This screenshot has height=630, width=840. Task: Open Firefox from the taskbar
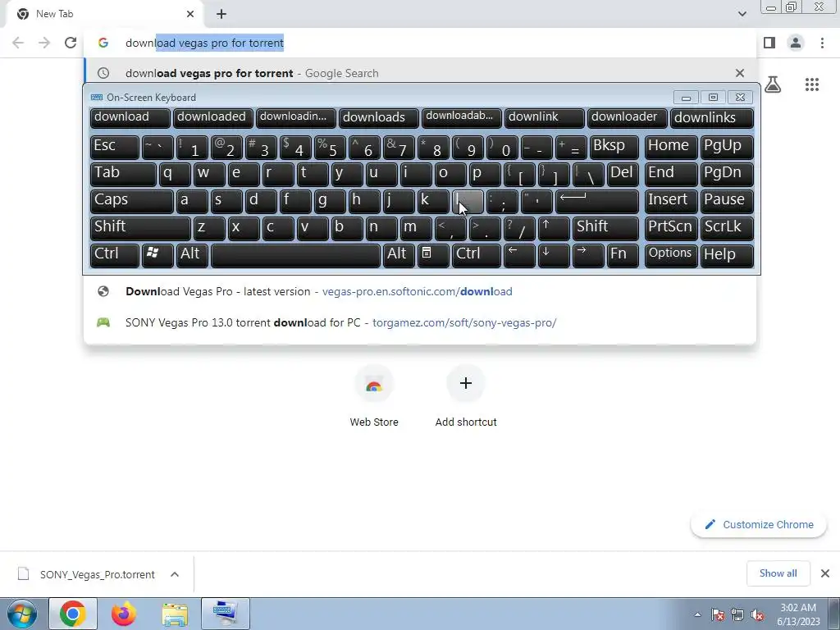pos(124,614)
